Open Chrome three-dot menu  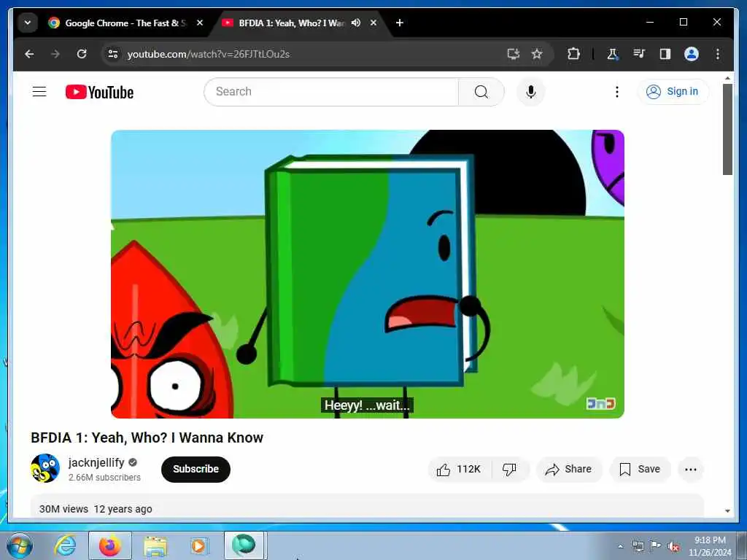click(718, 54)
